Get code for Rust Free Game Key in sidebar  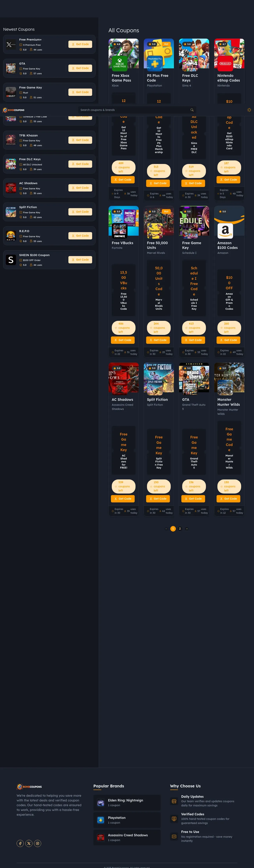[80, 92]
